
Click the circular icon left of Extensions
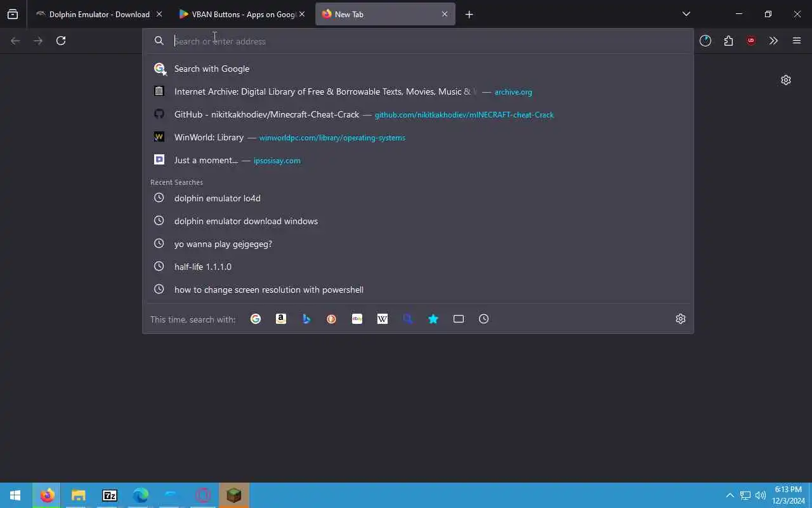(x=705, y=41)
